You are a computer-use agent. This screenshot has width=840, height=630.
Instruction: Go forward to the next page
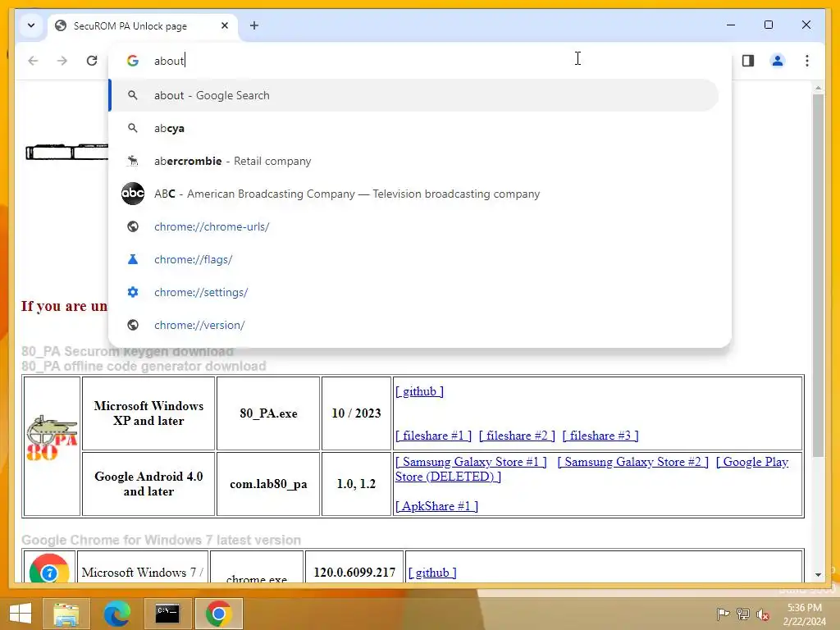coord(62,61)
